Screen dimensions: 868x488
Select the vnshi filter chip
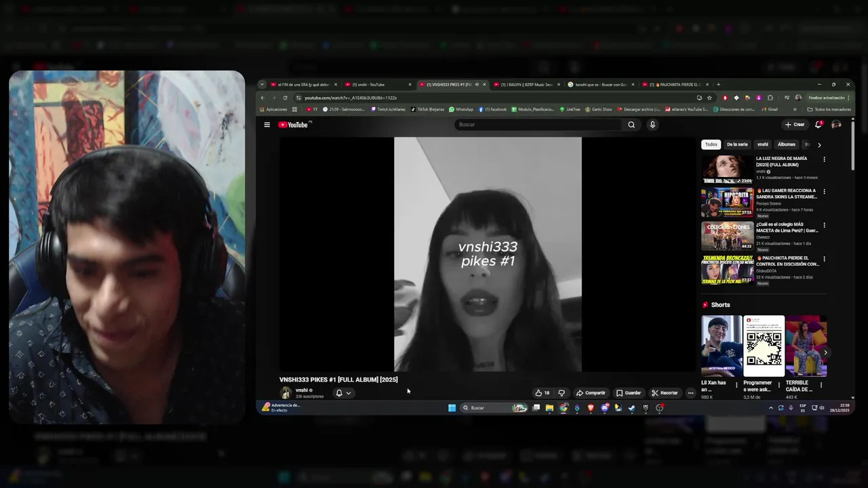[763, 144]
